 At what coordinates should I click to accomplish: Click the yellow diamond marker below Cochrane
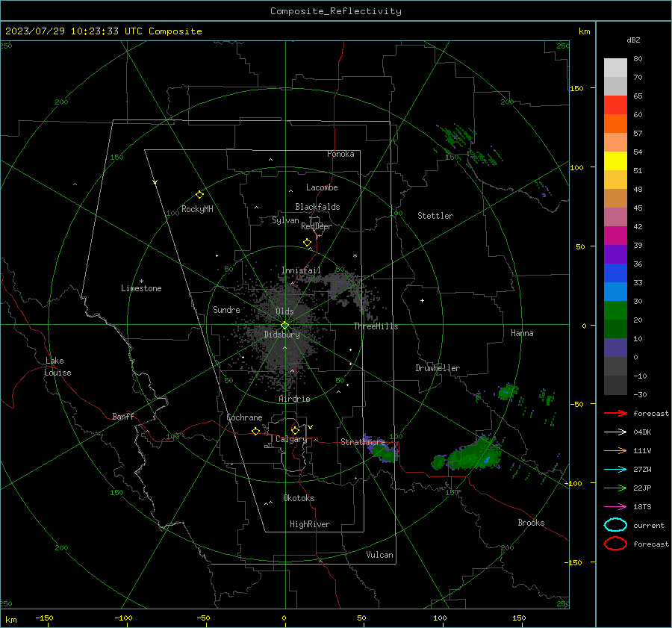click(255, 432)
